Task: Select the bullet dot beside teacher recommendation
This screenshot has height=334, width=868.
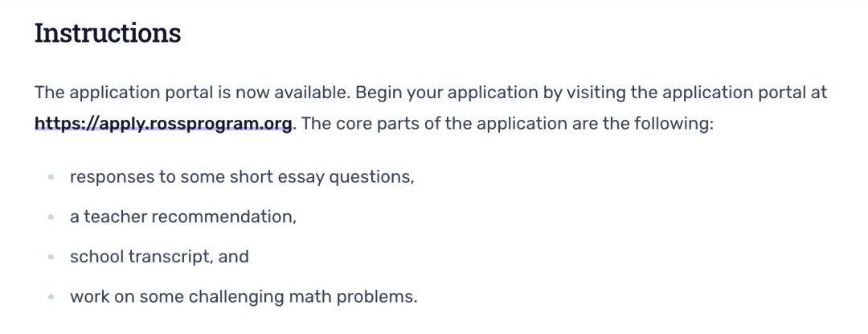Action: [x=51, y=217]
